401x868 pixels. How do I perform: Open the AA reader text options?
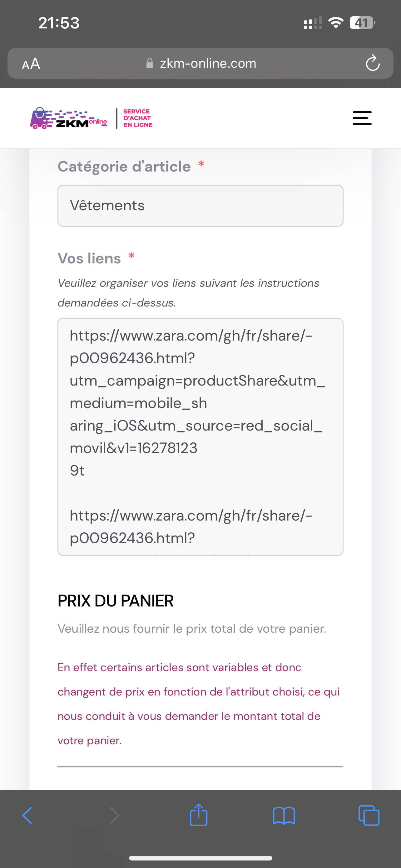click(x=31, y=63)
